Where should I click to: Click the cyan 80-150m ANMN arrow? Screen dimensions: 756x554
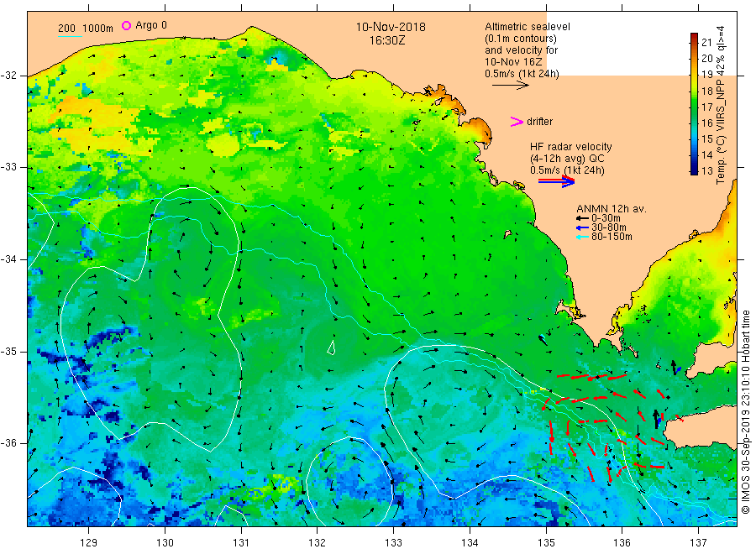tap(582, 237)
